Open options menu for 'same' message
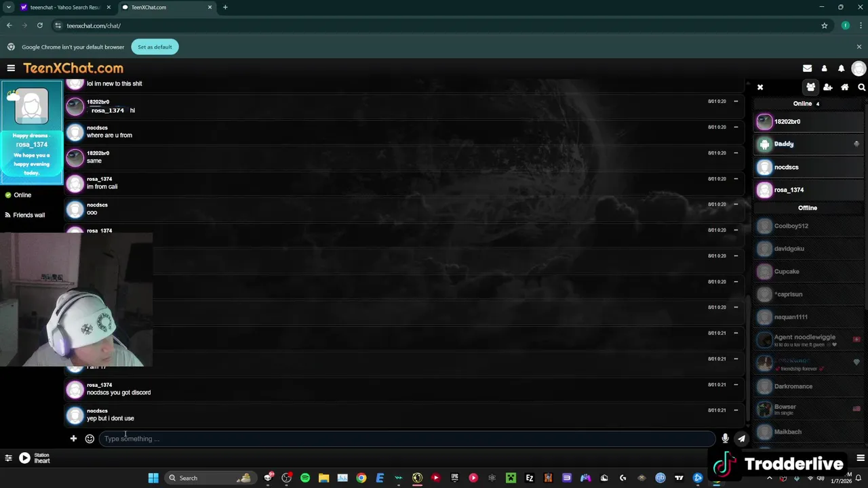The width and height of the screenshot is (868, 488). click(736, 153)
